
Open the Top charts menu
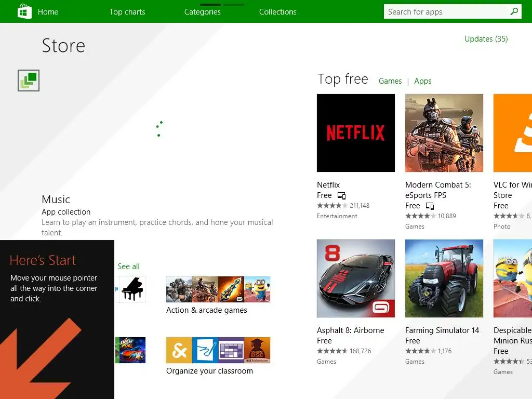(127, 12)
